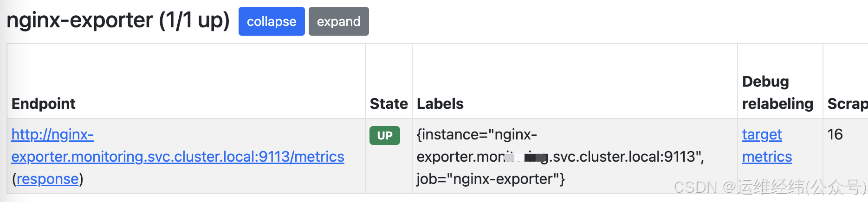Click the instance label value text
868x202 pixels.
tap(560, 145)
